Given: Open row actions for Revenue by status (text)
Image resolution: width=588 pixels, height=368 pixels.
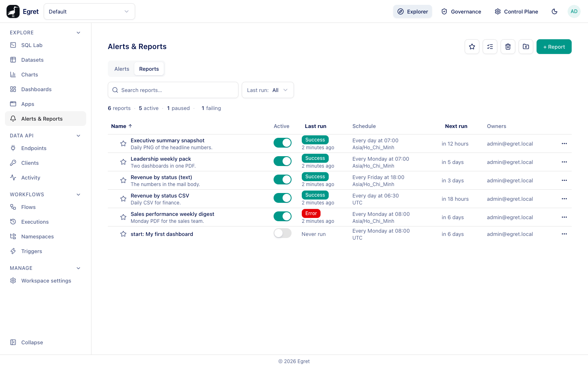Looking at the screenshot, I should (x=564, y=180).
